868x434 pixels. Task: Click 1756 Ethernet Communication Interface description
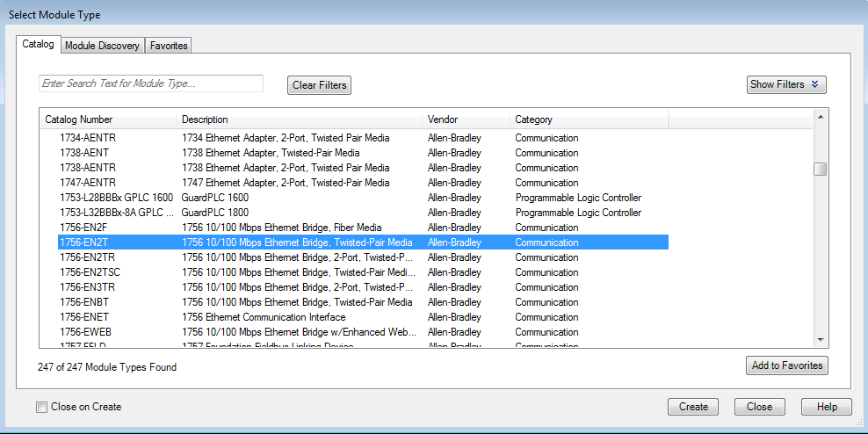(264, 317)
